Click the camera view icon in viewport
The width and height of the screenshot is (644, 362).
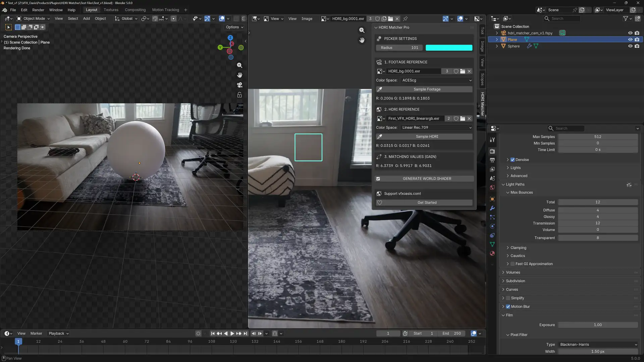(x=239, y=85)
